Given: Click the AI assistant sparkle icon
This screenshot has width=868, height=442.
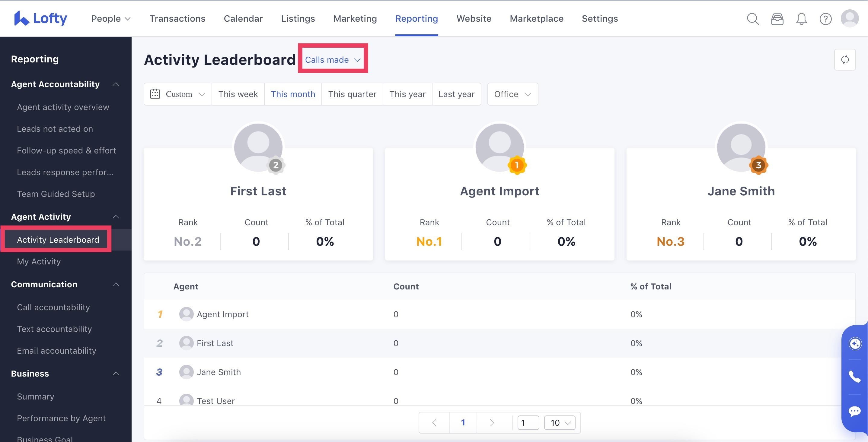Looking at the screenshot, I should click(855, 343).
